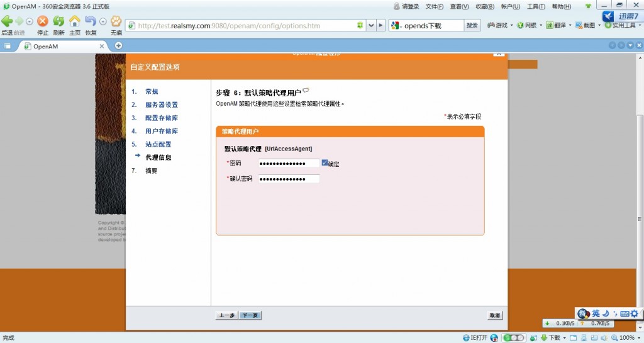Open the address bar history dropdown

[x=371, y=25]
